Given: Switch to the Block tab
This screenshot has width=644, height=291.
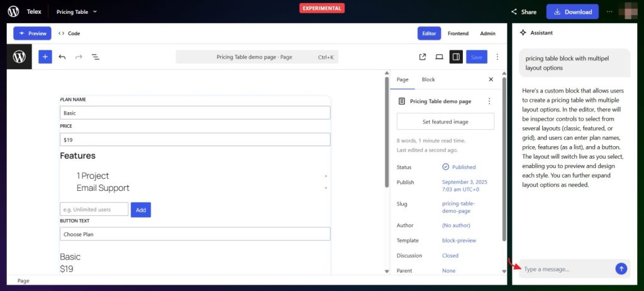Looking at the screenshot, I should (428, 79).
